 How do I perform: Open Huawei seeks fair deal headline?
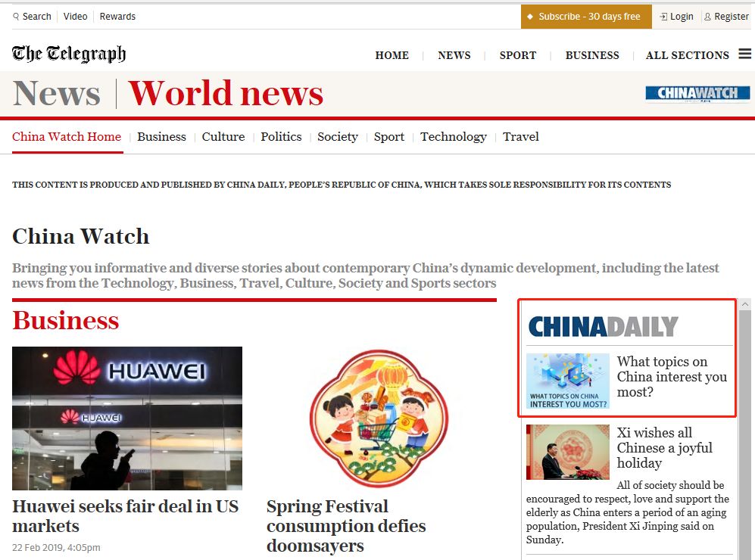[125, 516]
